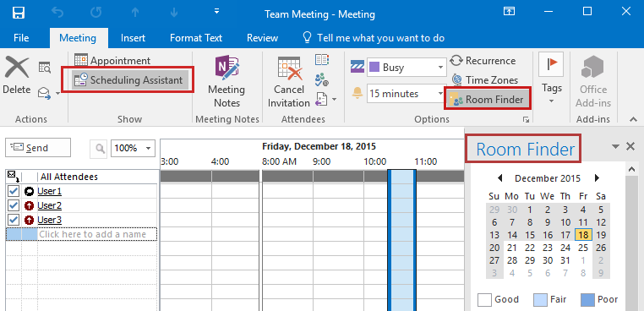Toggle the User2 attendee checkbox
This screenshot has height=311, width=644.
(14, 205)
